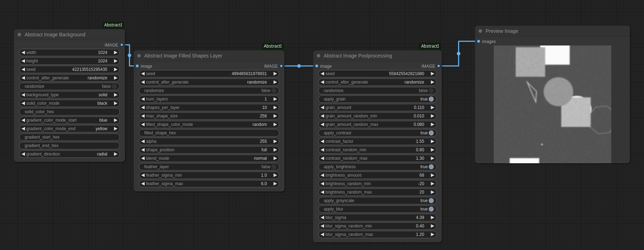Viewport: 644px width, 250px height.
Task: Open the background_type solid dropdown
Action: tap(69, 95)
